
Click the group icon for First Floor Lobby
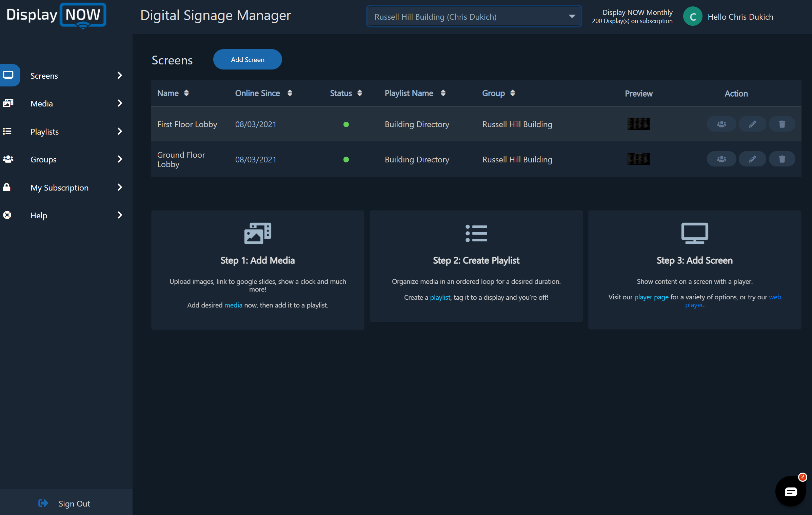(x=721, y=124)
